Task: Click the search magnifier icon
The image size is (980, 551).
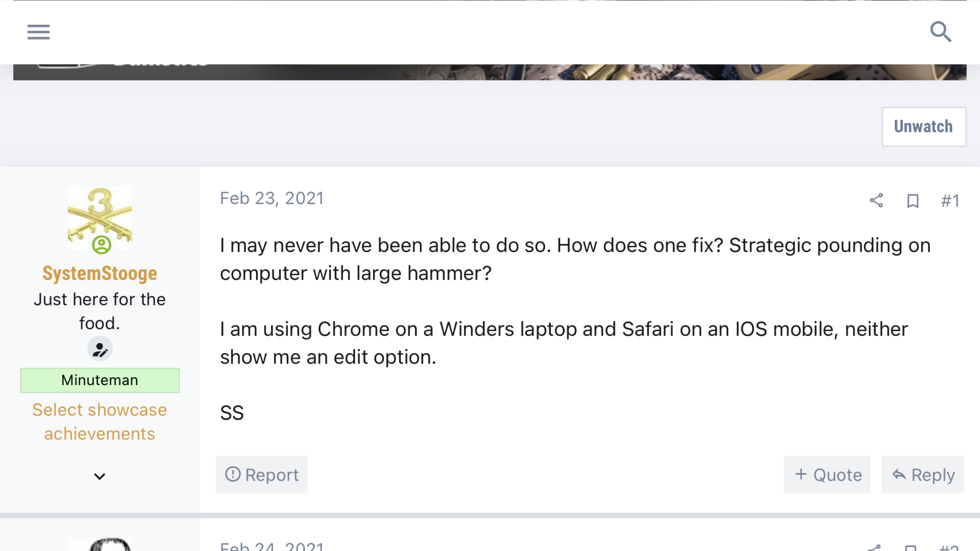Action: pos(940,32)
